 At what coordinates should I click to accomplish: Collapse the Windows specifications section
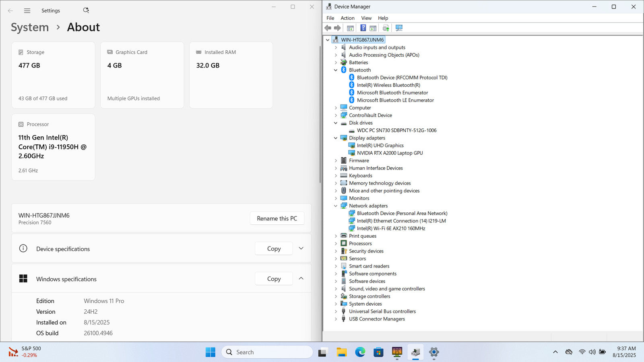click(x=301, y=279)
